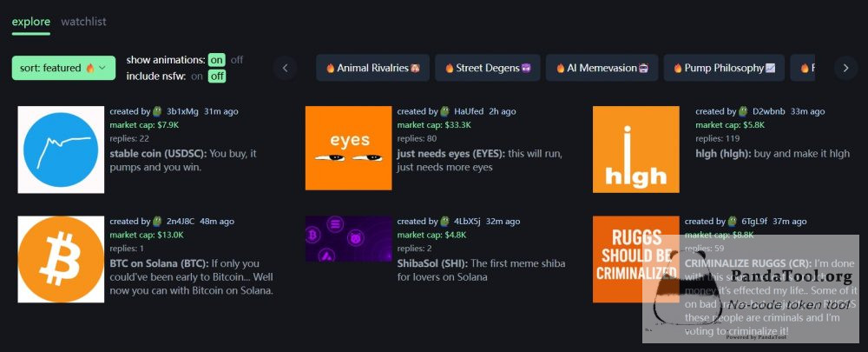Click the 48m ago timestamp
Image resolution: width=868 pixels, height=352 pixels.
click(217, 221)
